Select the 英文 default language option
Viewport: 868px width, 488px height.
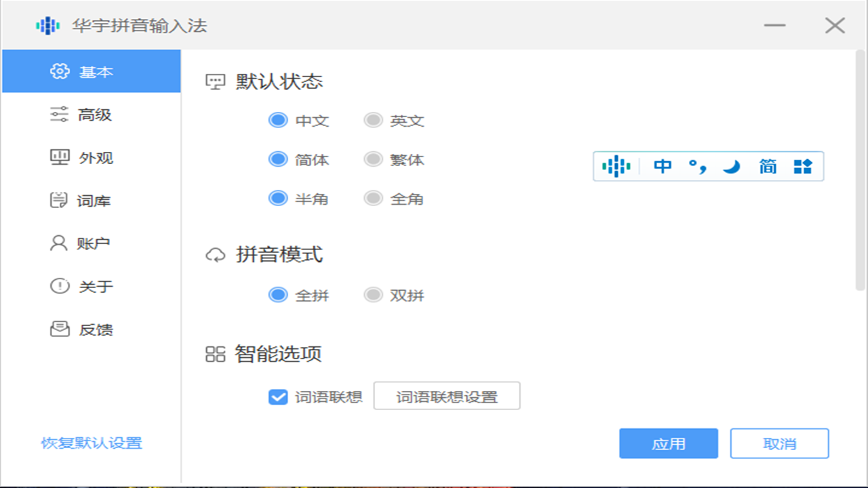(373, 119)
